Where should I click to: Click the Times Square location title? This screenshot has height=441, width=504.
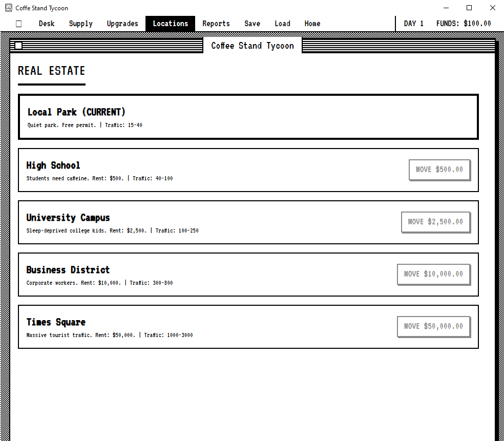pyautogui.click(x=56, y=322)
